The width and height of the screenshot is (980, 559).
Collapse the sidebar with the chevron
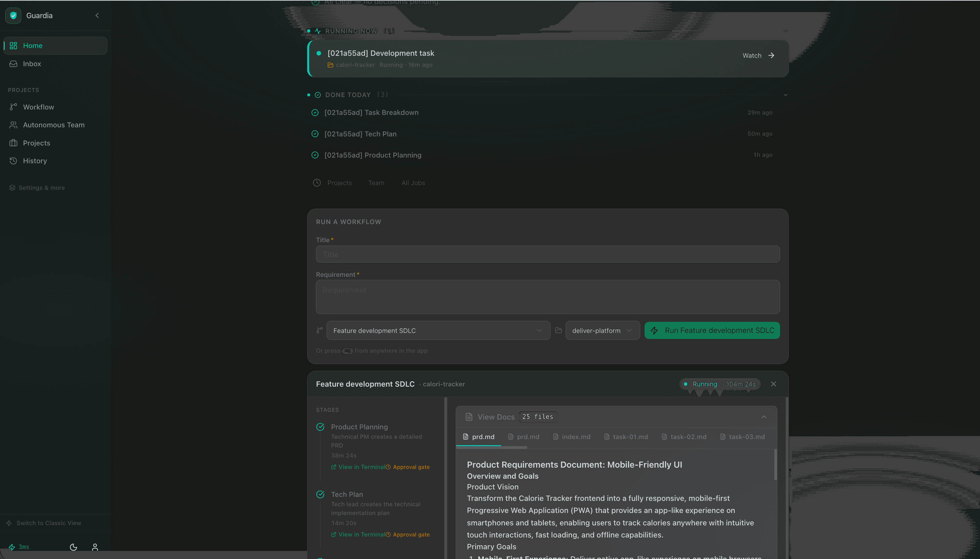click(97, 15)
